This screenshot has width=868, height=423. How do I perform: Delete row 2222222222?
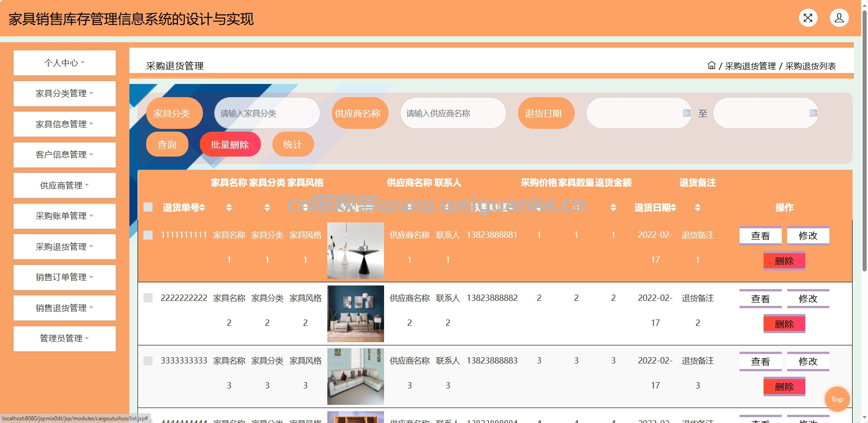[x=784, y=324]
